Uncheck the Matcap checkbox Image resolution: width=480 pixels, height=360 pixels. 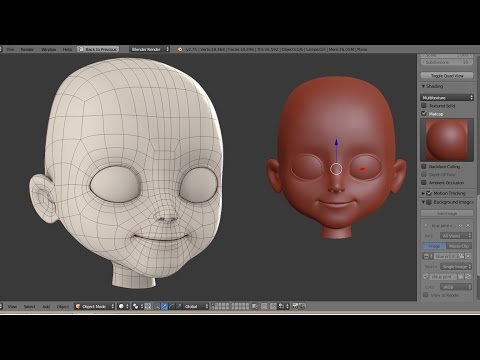(x=424, y=113)
